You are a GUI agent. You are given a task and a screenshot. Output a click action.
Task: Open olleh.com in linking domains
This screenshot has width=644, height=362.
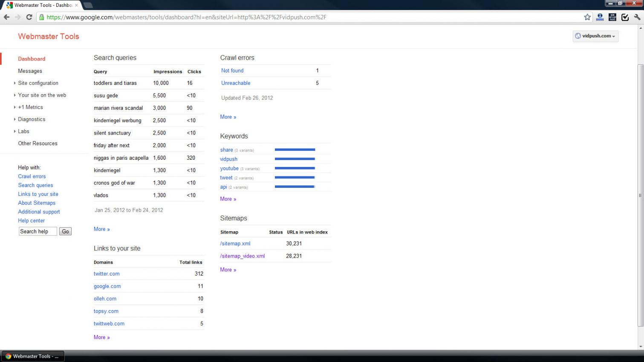105,299
